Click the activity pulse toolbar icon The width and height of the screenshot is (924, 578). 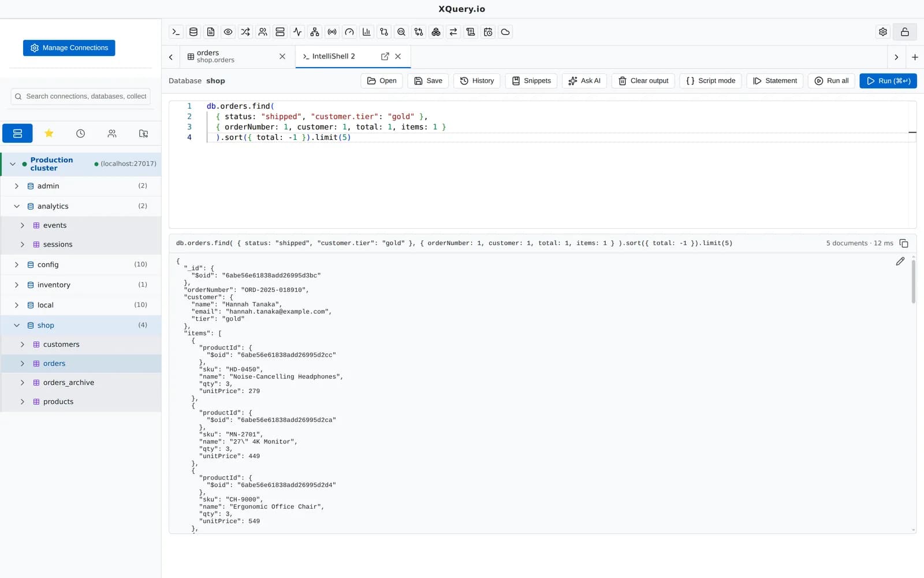297,32
